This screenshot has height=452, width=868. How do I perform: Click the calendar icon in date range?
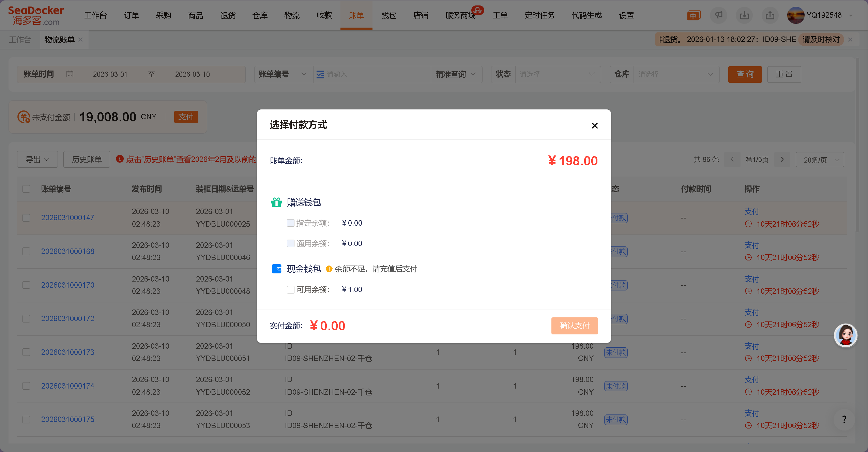[70, 74]
